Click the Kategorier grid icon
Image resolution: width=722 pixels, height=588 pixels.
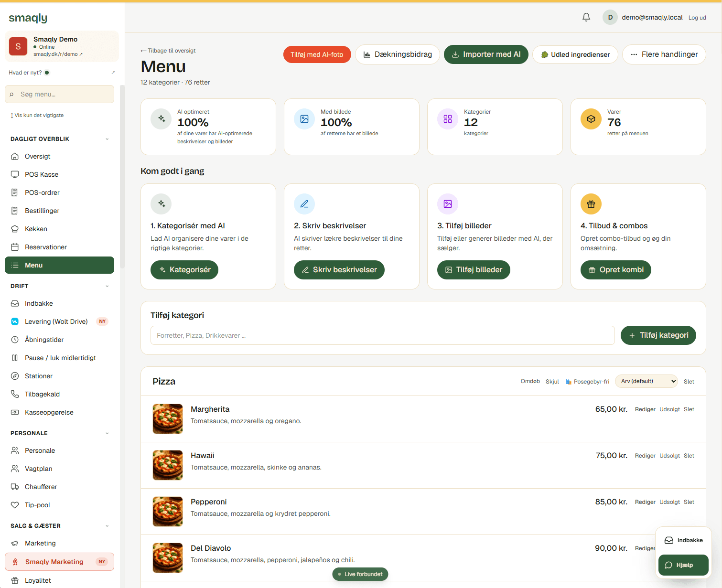(x=448, y=119)
